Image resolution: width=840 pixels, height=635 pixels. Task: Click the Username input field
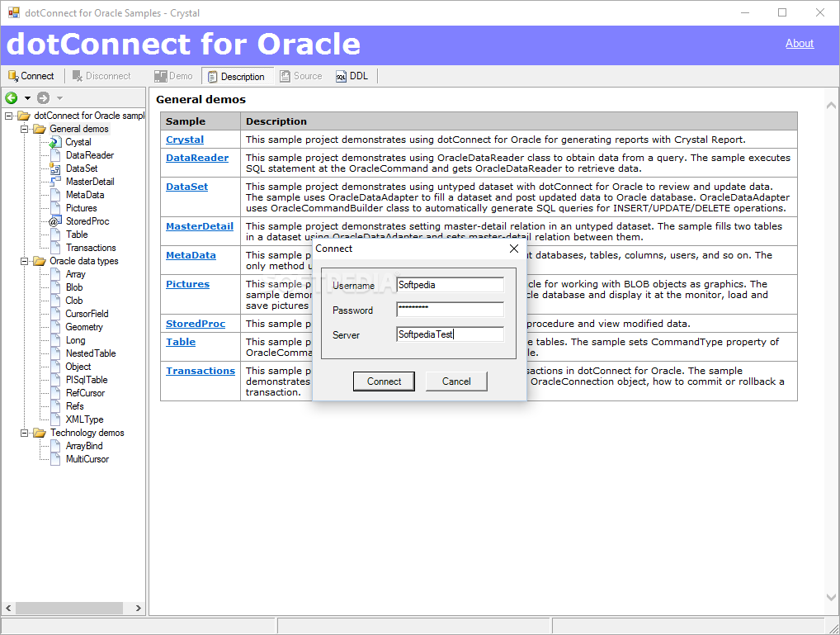[x=450, y=285]
